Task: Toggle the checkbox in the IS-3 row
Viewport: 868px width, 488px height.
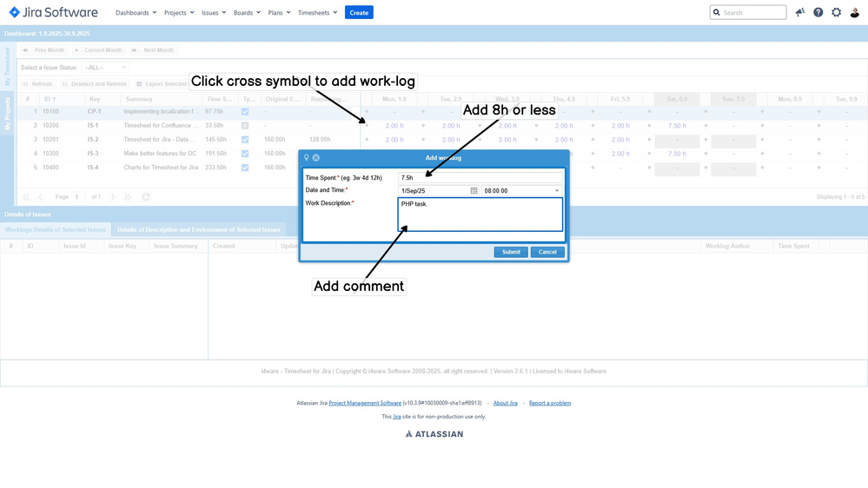Action: tap(245, 154)
